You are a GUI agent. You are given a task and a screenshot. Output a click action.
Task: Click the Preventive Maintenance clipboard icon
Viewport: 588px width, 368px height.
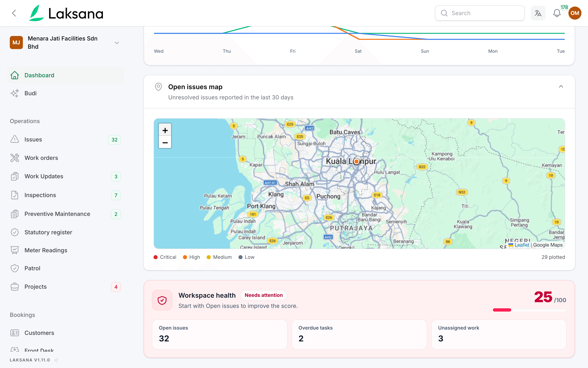[x=14, y=214]
